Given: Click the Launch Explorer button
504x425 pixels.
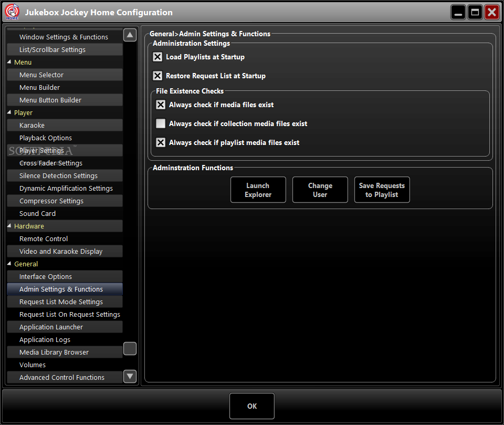Looking at the screenshot, I should tap(258, 190).
